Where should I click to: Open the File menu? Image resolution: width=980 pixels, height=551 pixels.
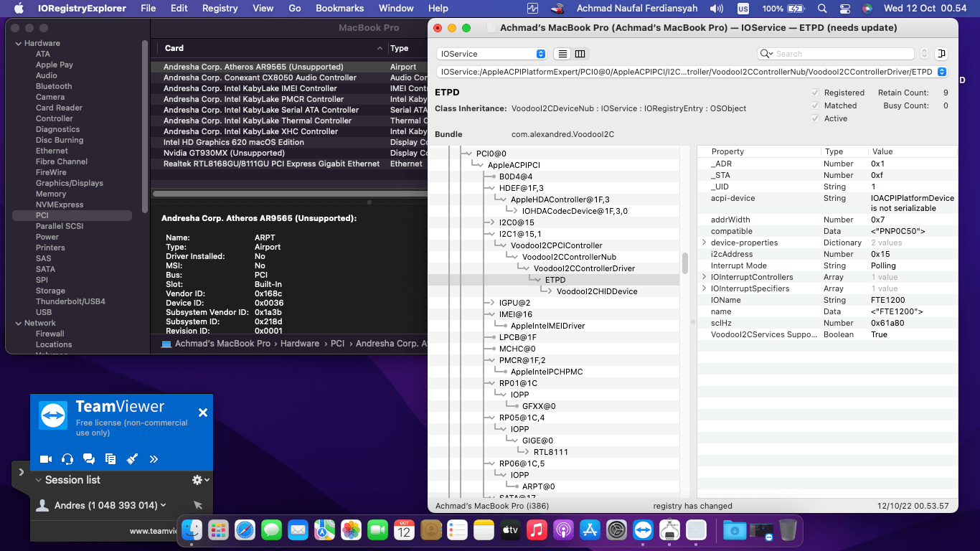[149, 9]
